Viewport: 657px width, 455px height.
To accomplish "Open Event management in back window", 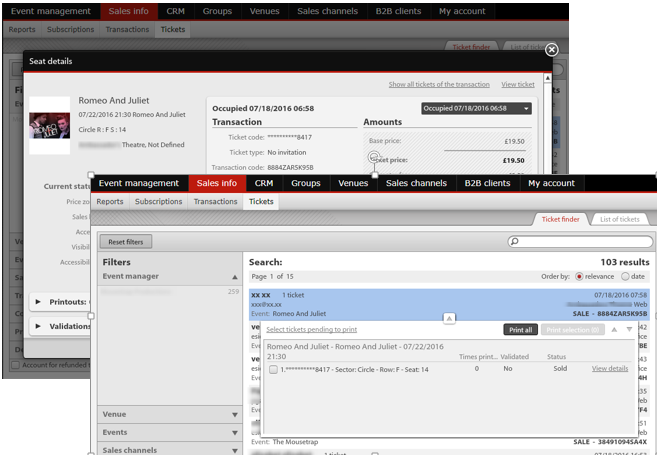I will click(x=51, y=11).
